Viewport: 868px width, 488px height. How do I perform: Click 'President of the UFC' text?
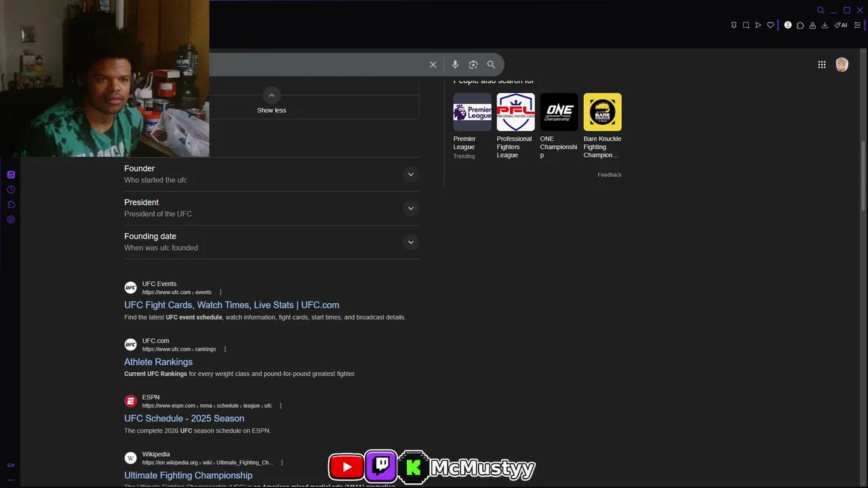click(x=158, y=214)
